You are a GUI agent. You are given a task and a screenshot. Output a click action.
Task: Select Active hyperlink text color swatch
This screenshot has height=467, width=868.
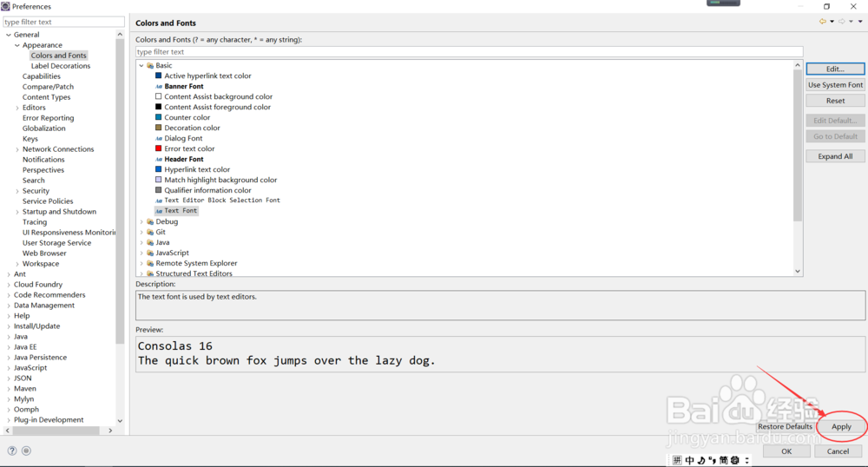click(x=158, y=76)
